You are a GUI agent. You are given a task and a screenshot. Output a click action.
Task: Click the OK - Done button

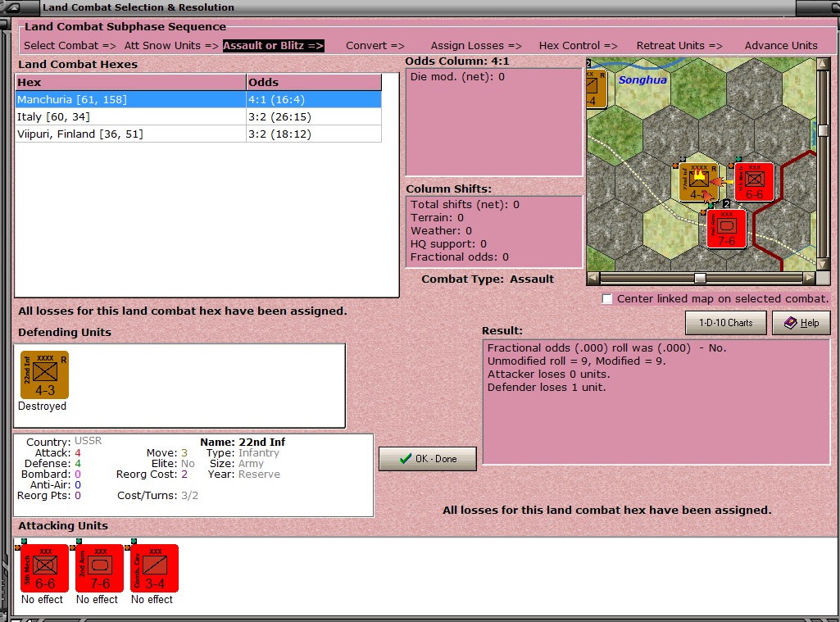pyautogui.click(x=428, y=459)
